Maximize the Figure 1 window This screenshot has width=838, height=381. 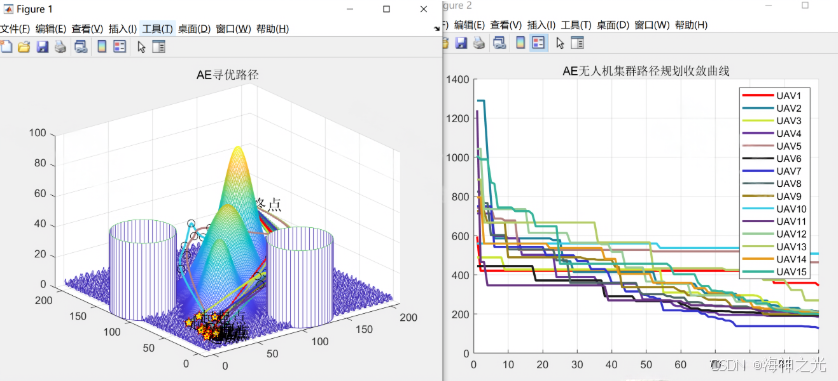[x=386, y=9]
